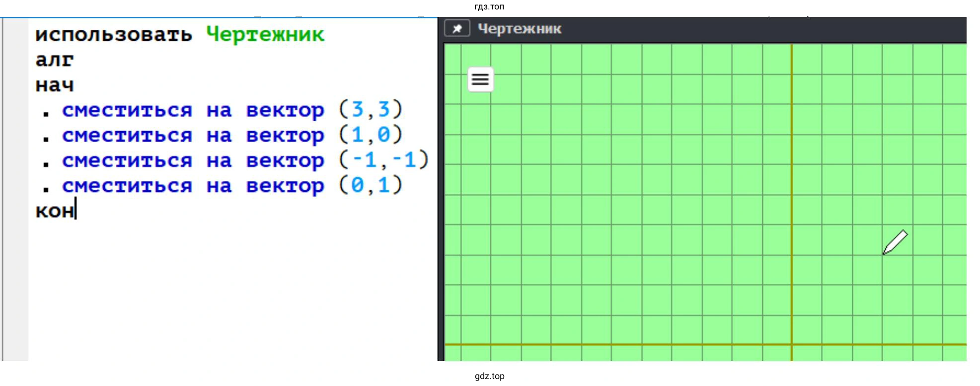Click the нач keyword line
The image size is (980, 386).
tap(55, 85)
